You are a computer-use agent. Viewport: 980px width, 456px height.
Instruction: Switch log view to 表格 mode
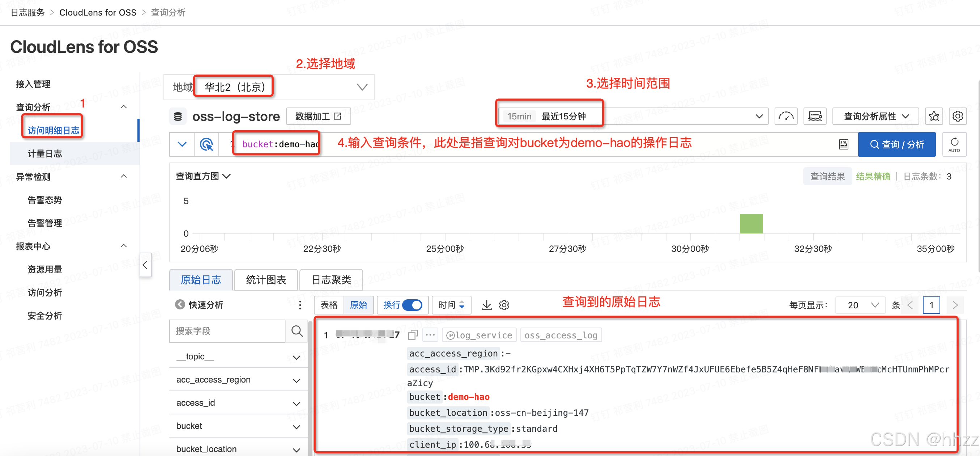(329, 305)
